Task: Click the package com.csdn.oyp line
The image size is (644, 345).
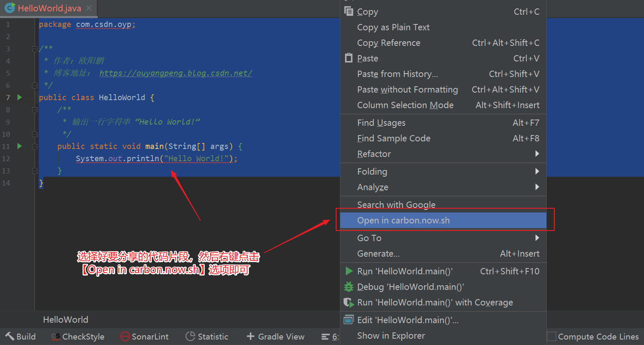Action: tap(87, 24)
